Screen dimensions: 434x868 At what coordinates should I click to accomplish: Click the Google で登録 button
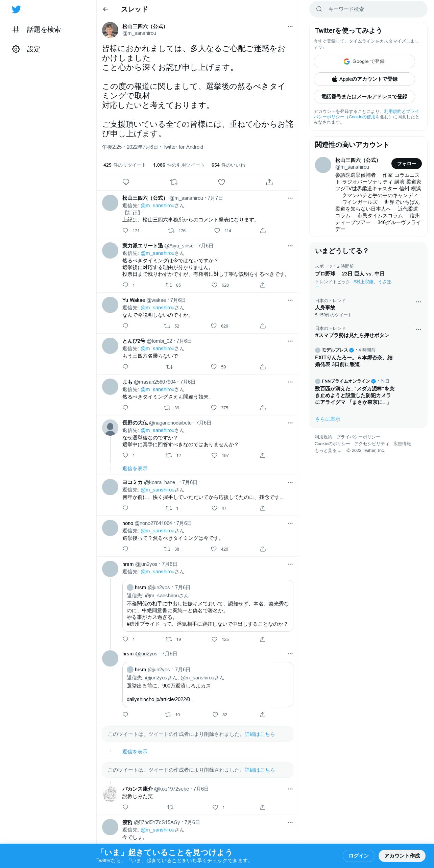pyautogui.click(x=364, y=62)
